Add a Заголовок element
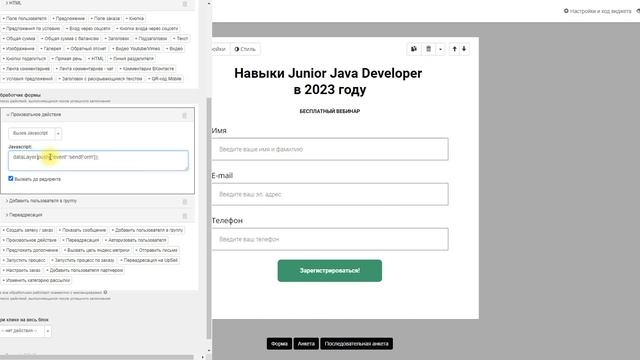 tap(116, 38)
